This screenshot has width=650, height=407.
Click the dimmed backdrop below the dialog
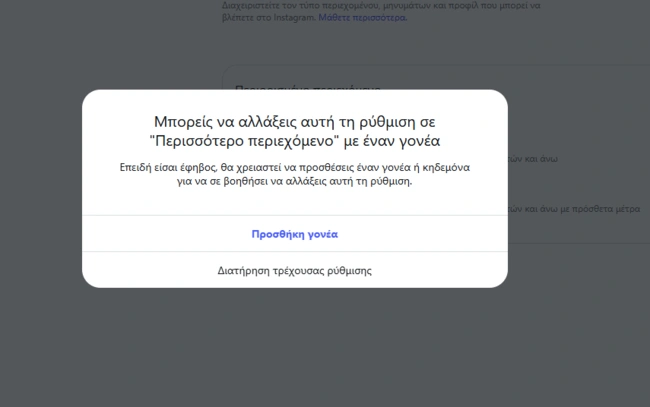click(x=294, y=350)
